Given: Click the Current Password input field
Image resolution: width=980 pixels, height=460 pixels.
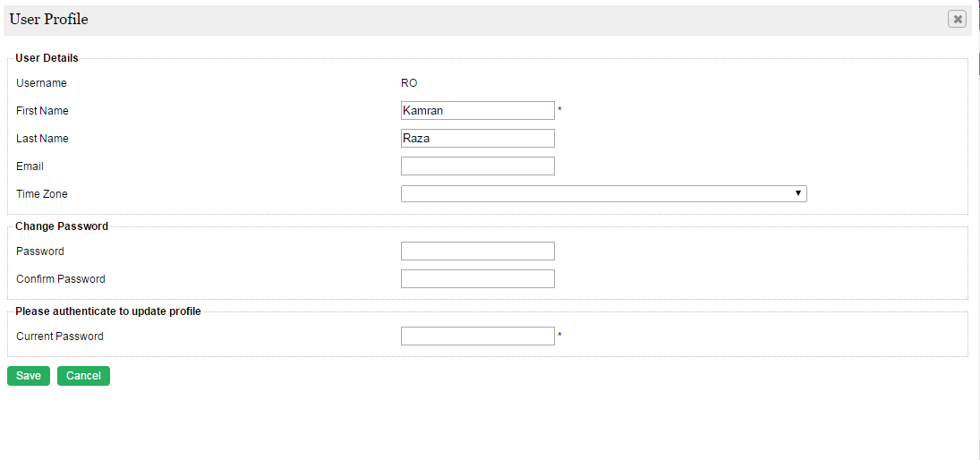Looking at the screenshot, I should [x=477, y=336].
